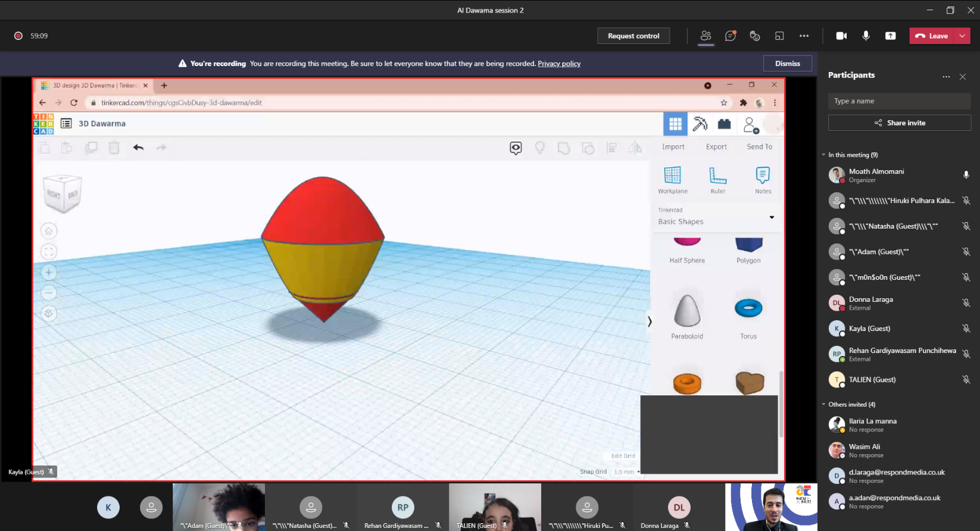The width and height of the screenshot is (980, 531).
Task: Open Participants panel more options ellipsis
Action: tap(946, 77)
